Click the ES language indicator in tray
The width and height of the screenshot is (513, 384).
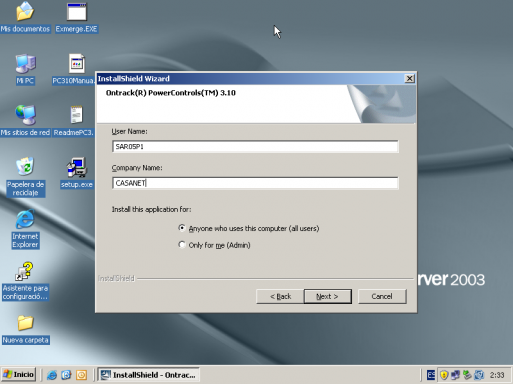(431, 375)
